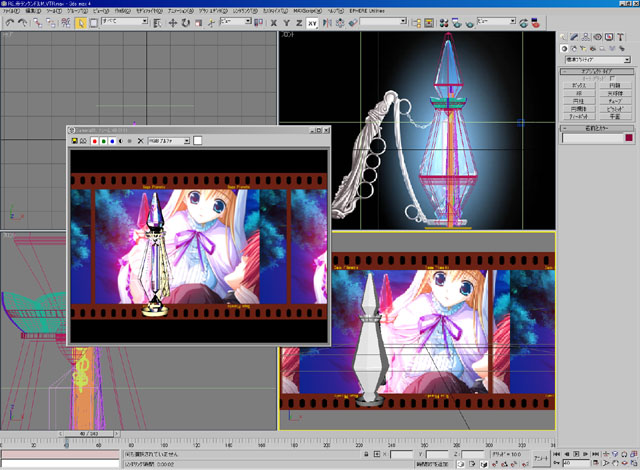The width and height of the screenshot is (640, 470).
Task: Open the EPHERE Utilities menu
Action: tap(367, 11)
